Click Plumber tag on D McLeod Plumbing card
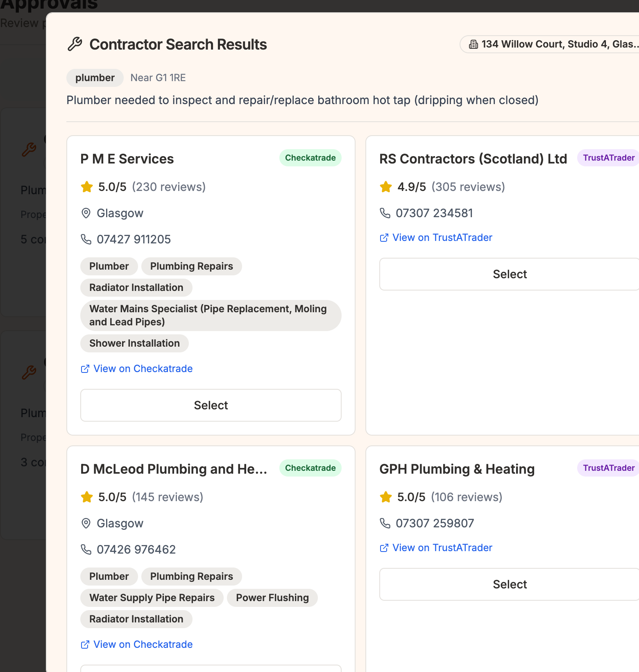Screen dimensions: 639x672 tap(109, 577)
